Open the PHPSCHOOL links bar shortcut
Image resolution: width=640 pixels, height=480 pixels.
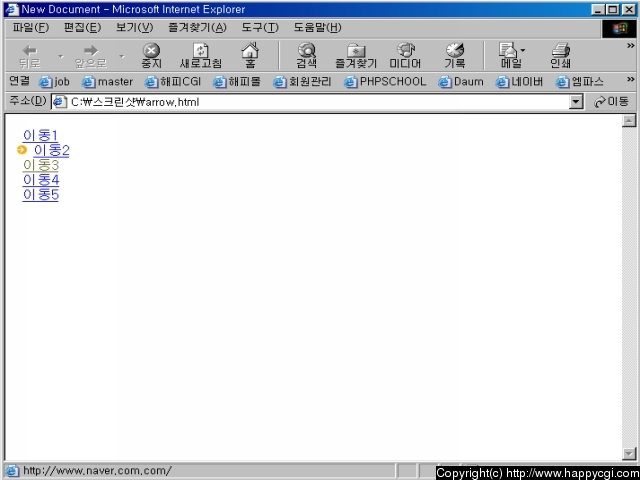point(385,82)
